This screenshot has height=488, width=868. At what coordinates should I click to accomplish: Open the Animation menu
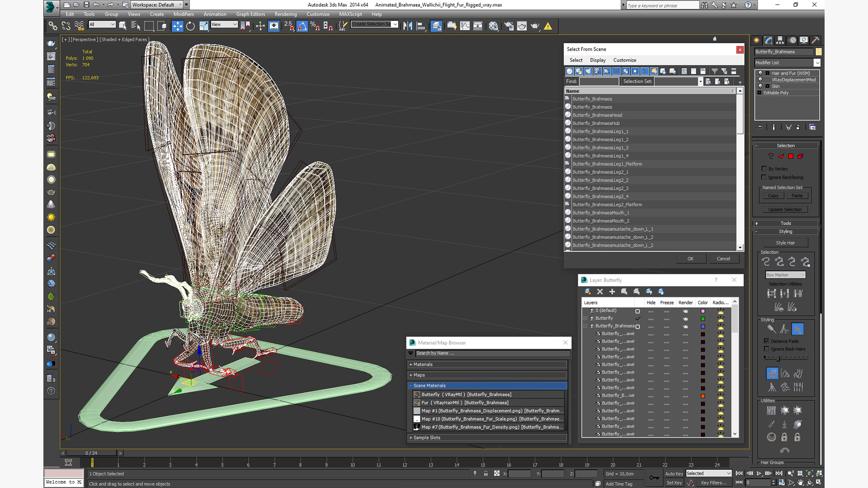(215, 14)
